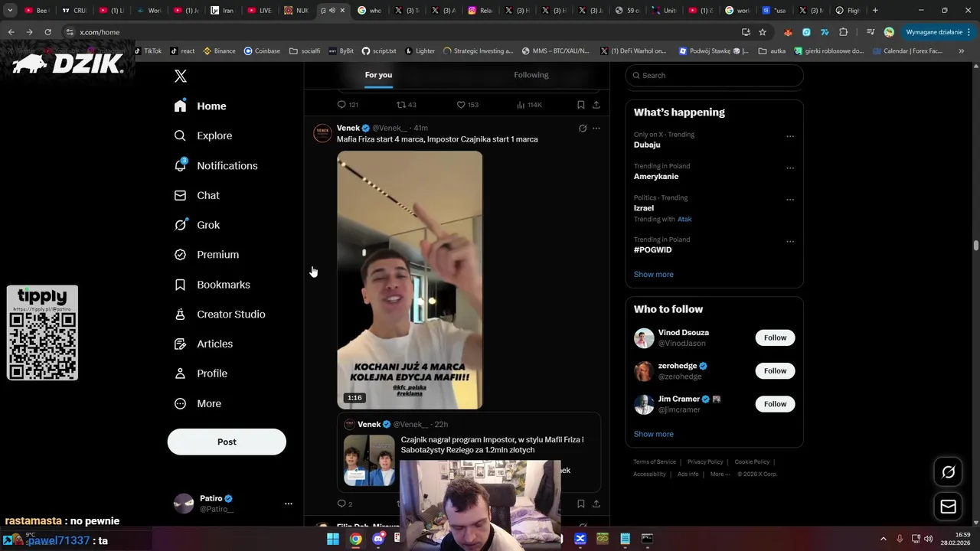Expand the More menu in the sidebar

coord(198,403)
